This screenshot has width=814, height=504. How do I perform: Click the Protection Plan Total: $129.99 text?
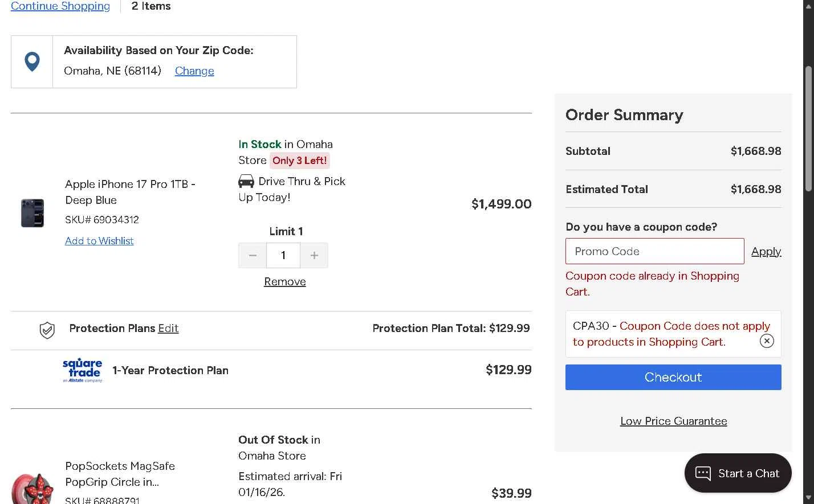point(451,328)
